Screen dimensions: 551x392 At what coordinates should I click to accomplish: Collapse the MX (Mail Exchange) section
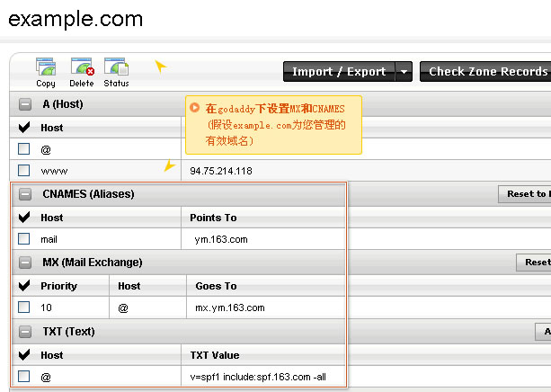[25, 263]
